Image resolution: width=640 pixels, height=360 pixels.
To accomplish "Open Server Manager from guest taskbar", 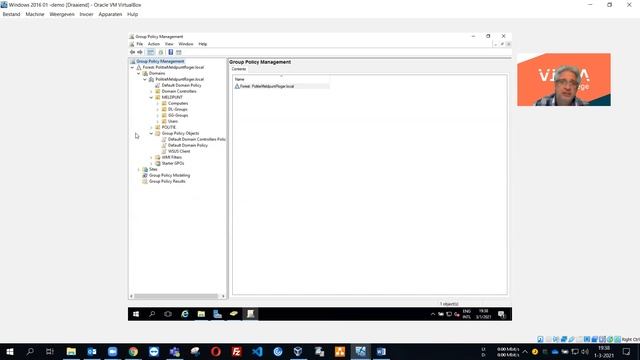I will (x=217, y=314).
